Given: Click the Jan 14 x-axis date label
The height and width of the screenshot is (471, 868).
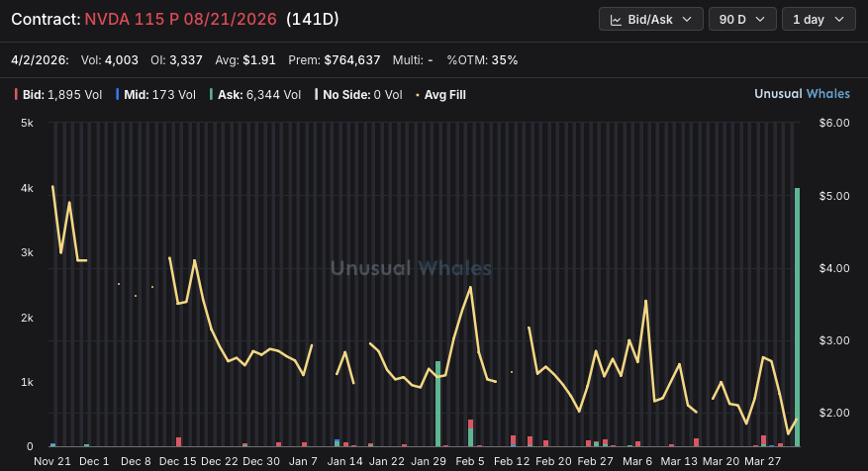Looking at the screenshot, I should [344, 461].
